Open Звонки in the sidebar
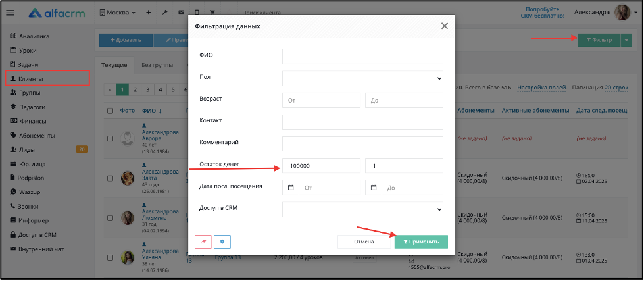The image size is (644, 281). [24, 206]
